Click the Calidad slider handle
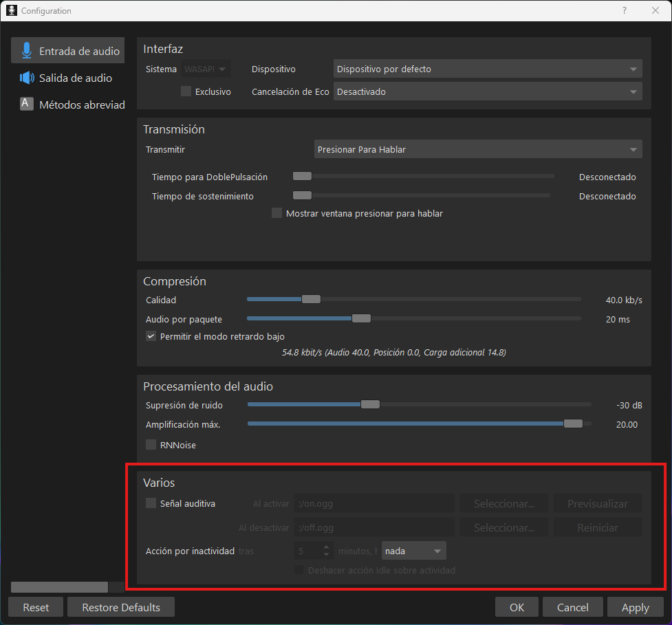This screenshot has width=672, height=625. pyautogui.click(x=311, y=299)
